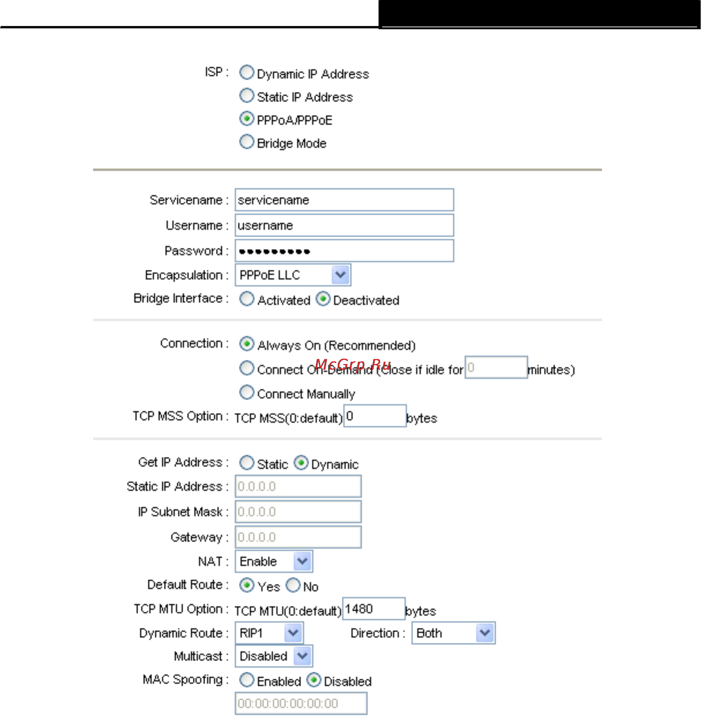
Task: Click the Password input field
Action: click(344, 250)
